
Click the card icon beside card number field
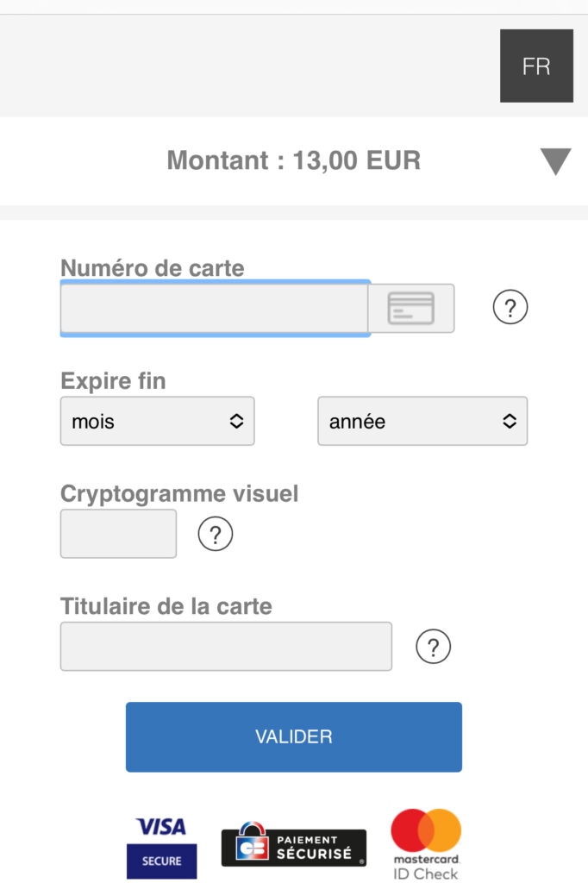tap(411, 308)
